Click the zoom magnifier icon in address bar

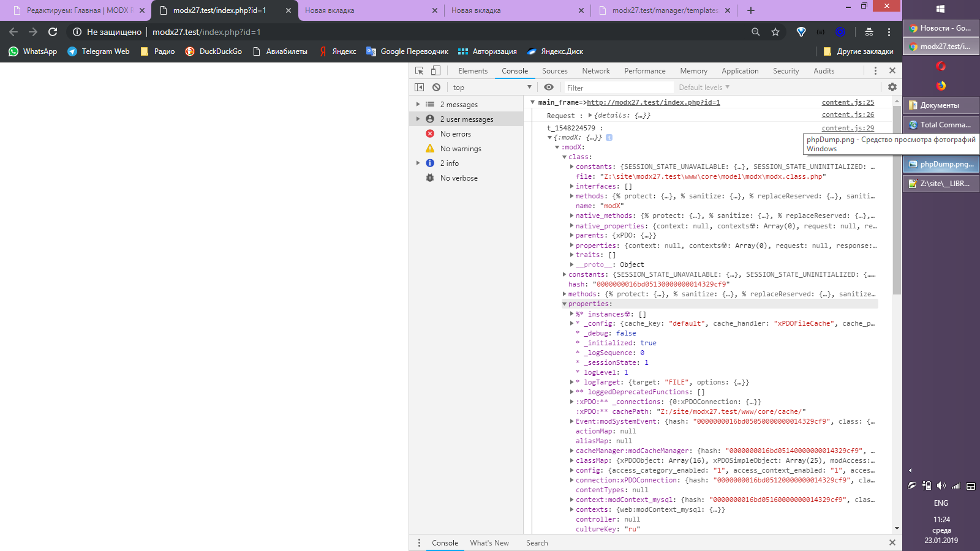(756, 32)
